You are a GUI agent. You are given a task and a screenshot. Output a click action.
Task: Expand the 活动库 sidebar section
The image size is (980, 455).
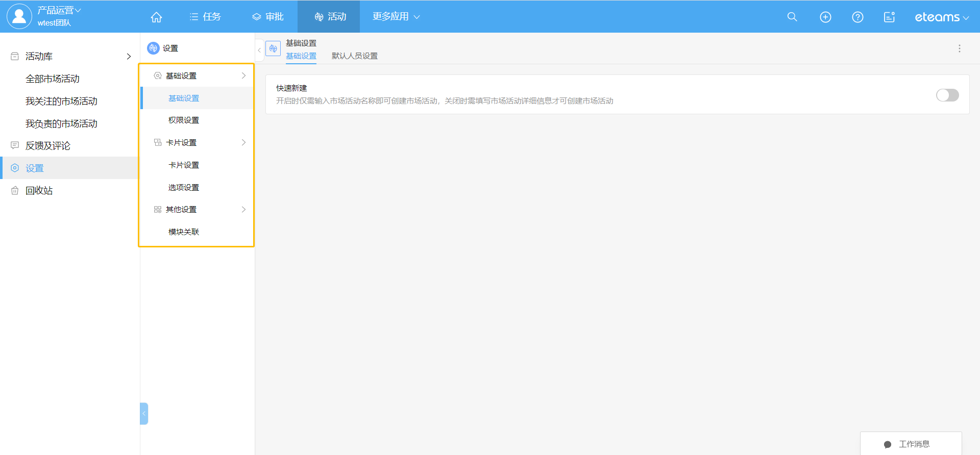click(x=129, y=57)
